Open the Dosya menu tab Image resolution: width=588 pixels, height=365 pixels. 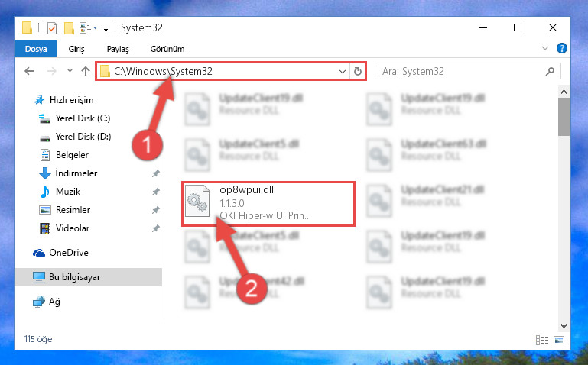(36, 49)
